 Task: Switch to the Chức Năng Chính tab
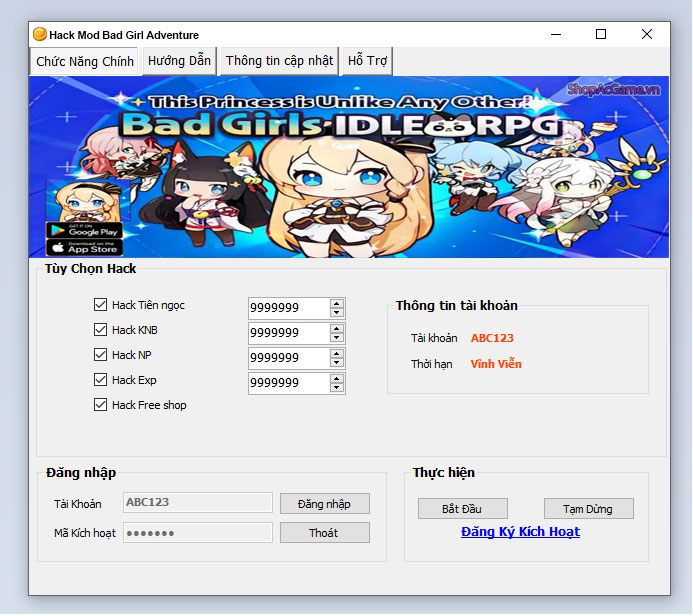pyautogui.click(x=85, y=61)
